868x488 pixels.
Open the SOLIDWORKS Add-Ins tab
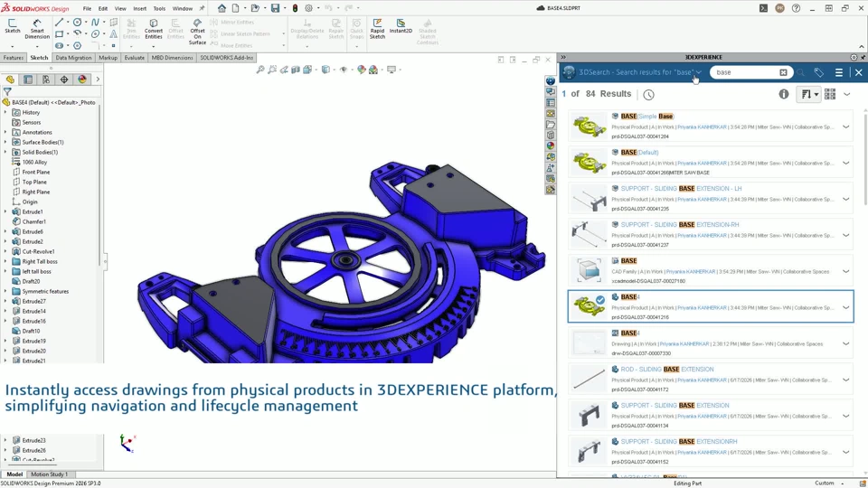coord(226,58)
